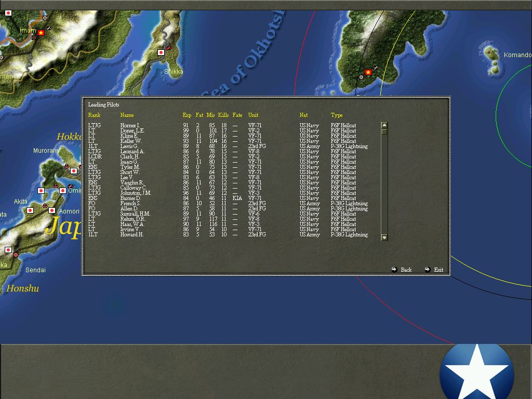Screen dimensions: 532x399
Task: Click the Fate column header
Action: pyautogui.click(x=237, y=115)
